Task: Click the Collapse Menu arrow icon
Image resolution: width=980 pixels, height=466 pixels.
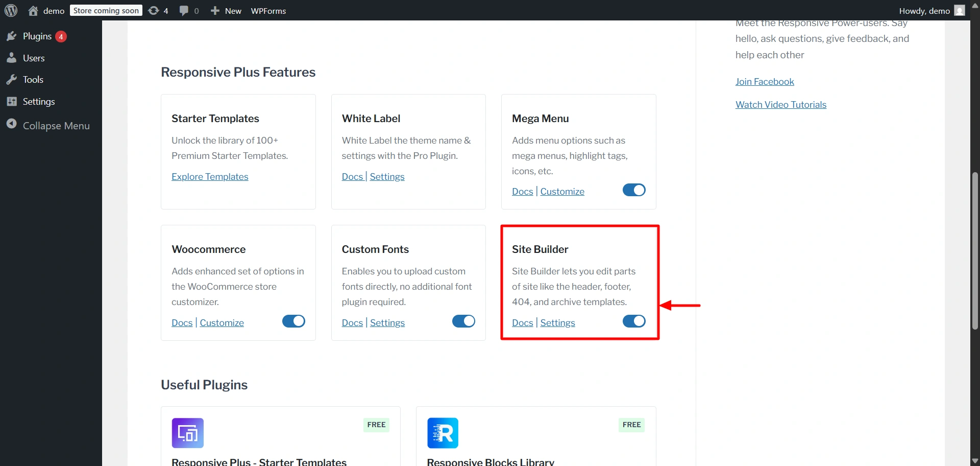Action: click(x=12, y=124)
